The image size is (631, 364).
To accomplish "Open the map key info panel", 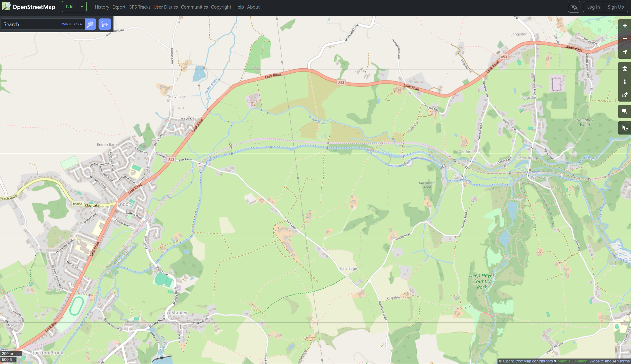I will (x=624, y=82).
